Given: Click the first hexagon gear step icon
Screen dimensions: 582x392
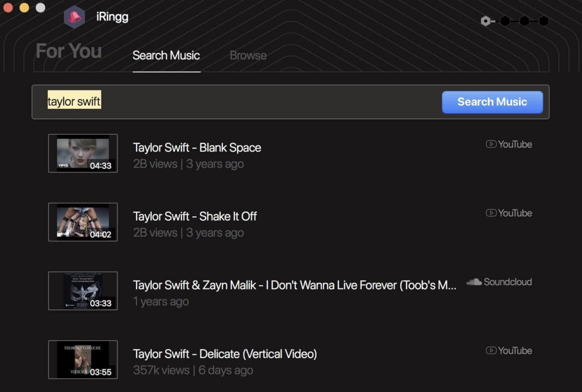Looking at the screenshot, I should pyautogui.click(x=485, y=21).
